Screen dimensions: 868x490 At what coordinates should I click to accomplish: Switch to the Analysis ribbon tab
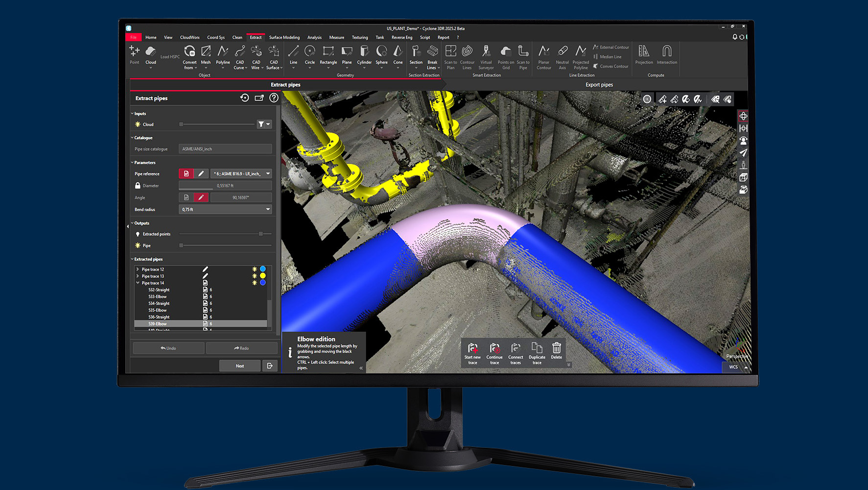pos(314,37)
